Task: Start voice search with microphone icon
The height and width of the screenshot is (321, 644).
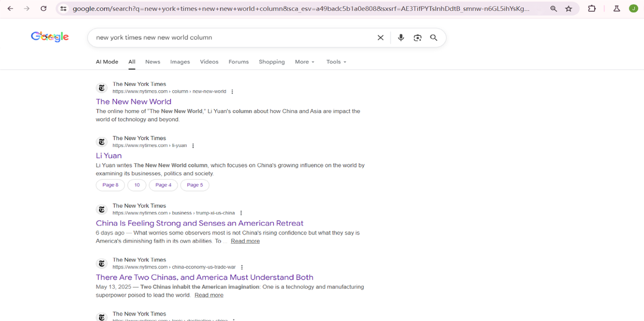Action: (401, 38)
